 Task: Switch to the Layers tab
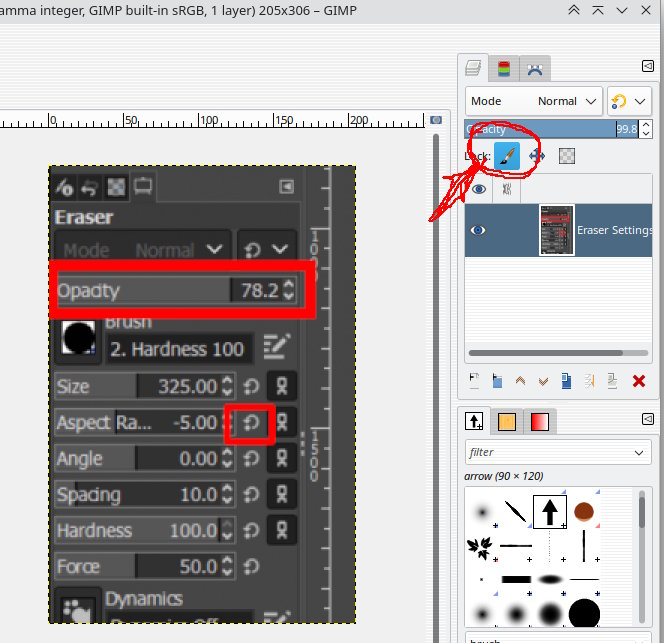tap(473, 68)
